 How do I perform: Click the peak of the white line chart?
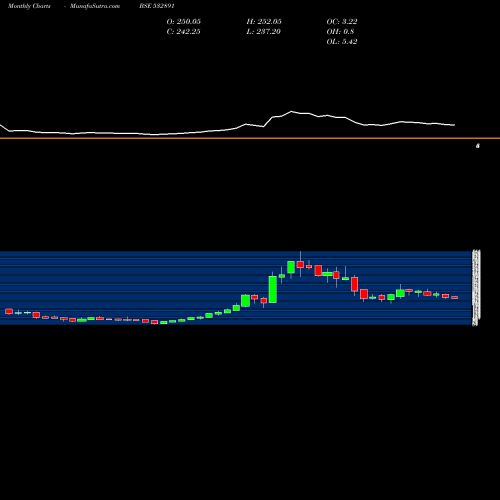[292, 111]
